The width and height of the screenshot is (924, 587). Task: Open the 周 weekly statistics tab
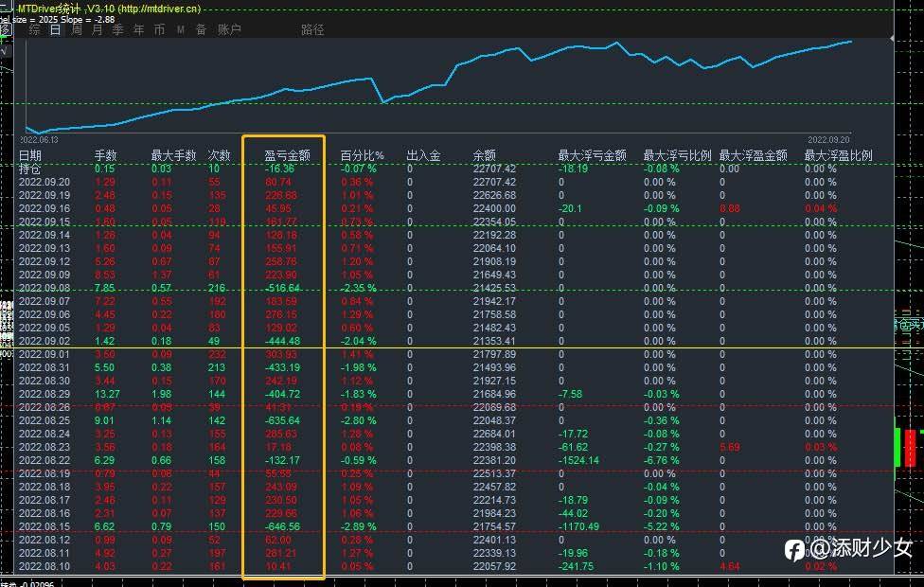coord(77,29)
